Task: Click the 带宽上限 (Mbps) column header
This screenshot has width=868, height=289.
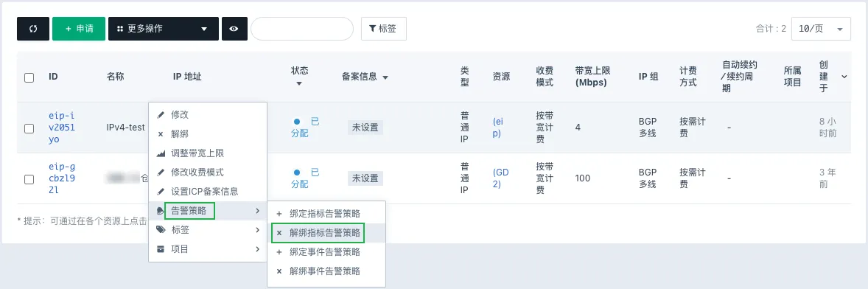Action: click(x=592, y=77)
